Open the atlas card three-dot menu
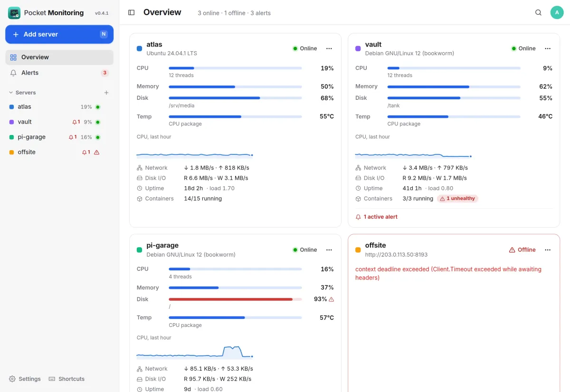The height and width of the screenshot is (392, 570). 329,48
